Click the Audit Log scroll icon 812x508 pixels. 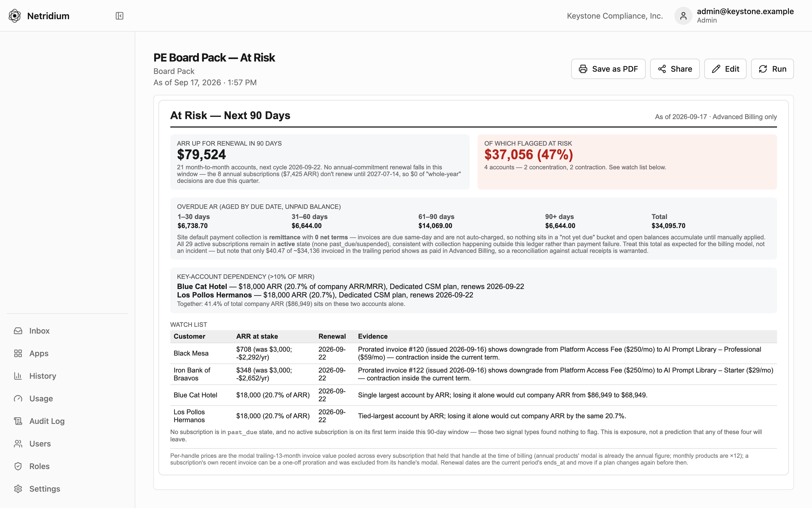pos(18,421)
